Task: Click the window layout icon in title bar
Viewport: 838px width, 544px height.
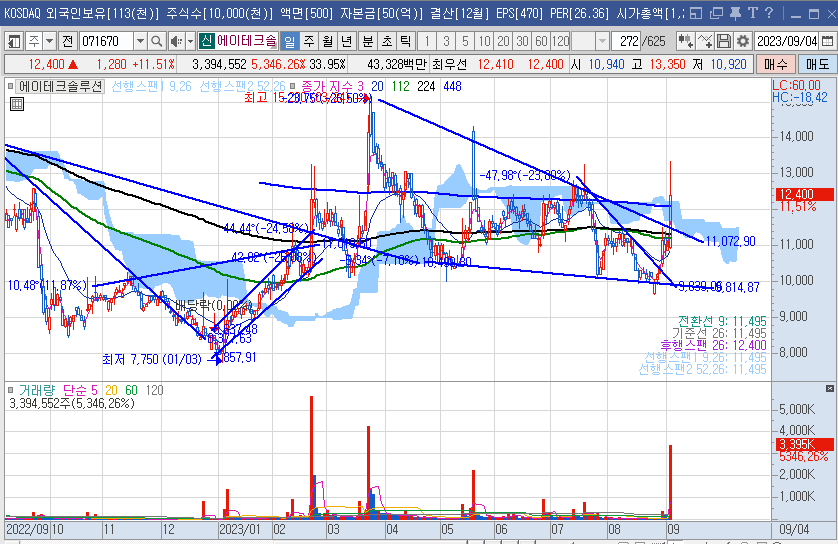Action: (x=695, y=13)
